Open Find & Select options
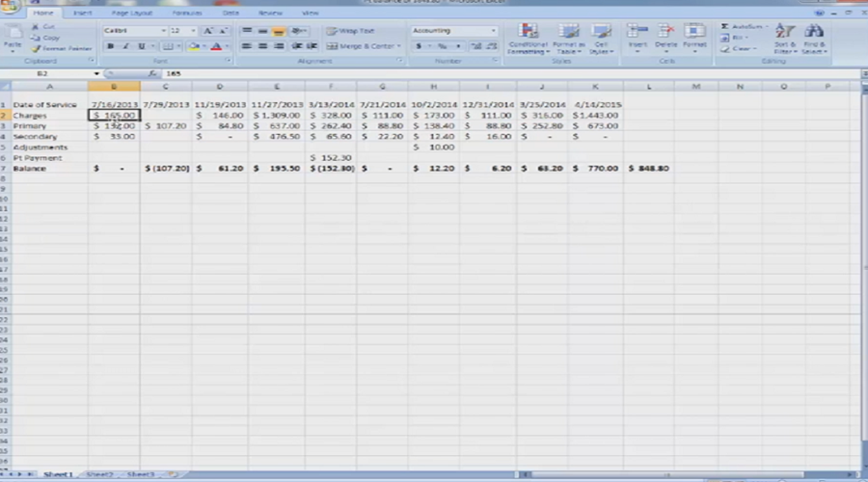868x482 pixels. click(814, 39)
